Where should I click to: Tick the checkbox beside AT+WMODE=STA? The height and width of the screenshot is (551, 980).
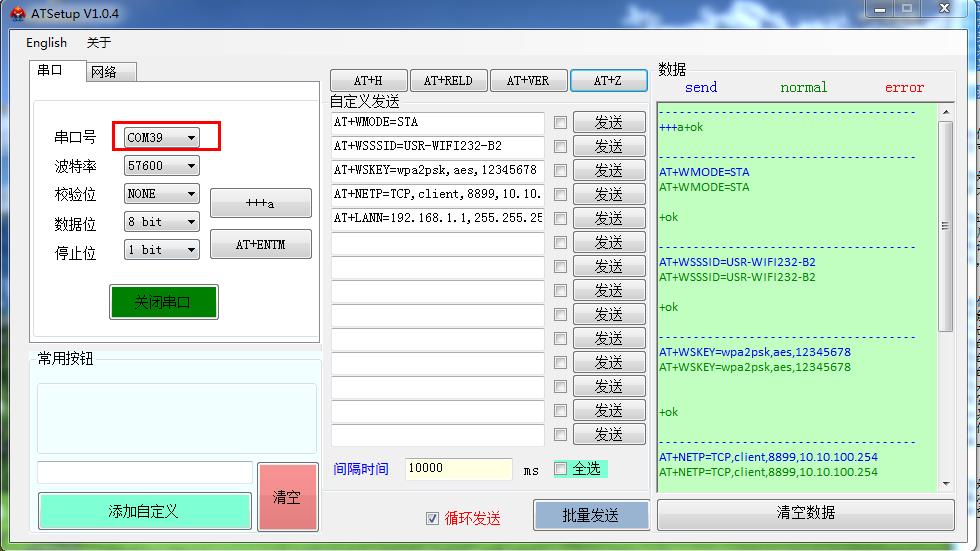(x=561, y=122)
